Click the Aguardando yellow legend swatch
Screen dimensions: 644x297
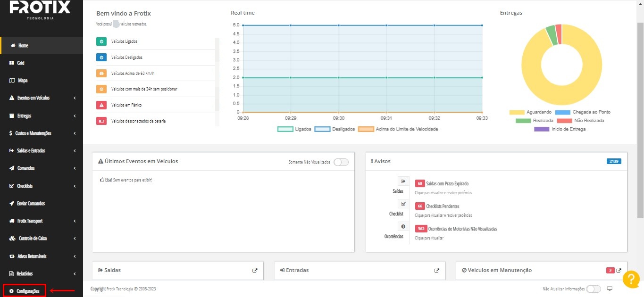pos(517,112)
